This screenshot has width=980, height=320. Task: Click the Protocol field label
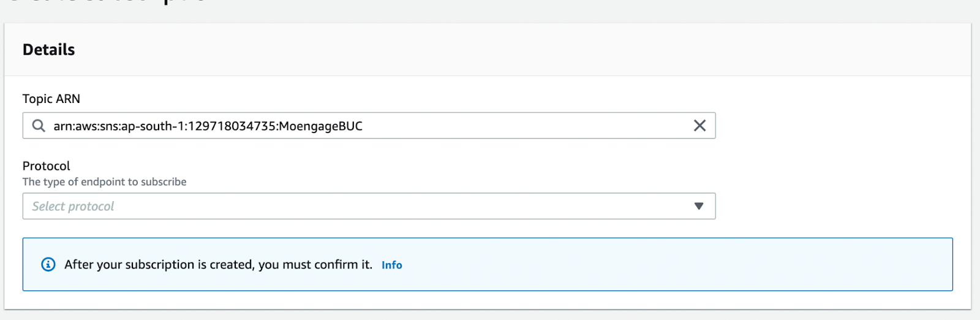[46, 166]
